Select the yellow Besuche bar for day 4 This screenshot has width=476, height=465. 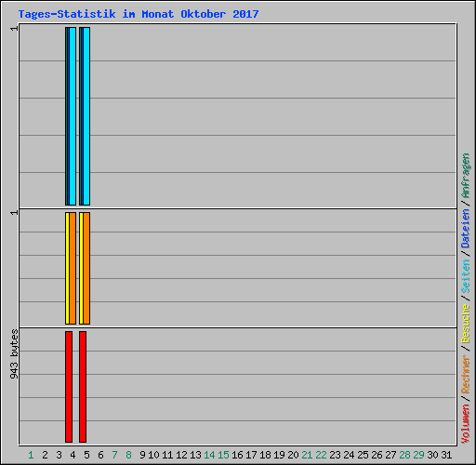coord(67,269)
